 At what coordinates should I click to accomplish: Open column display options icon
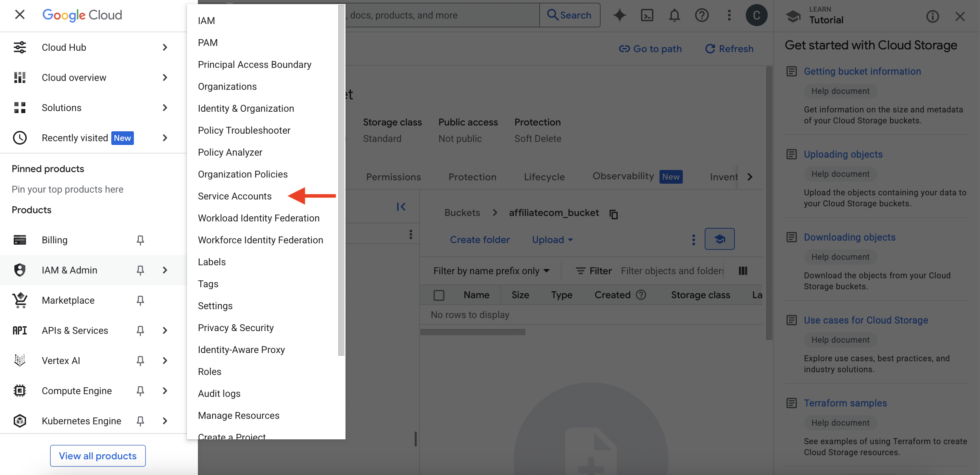(x=743, y=271)
